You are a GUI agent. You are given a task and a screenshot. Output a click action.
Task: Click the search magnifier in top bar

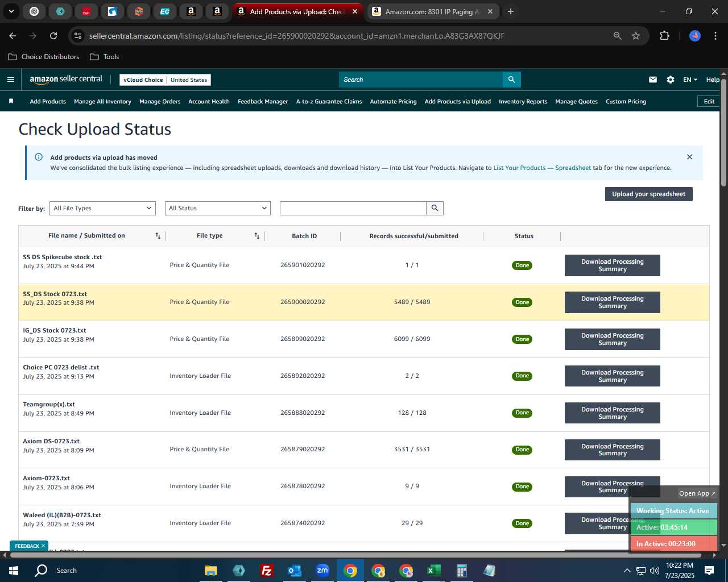[511, 80]
